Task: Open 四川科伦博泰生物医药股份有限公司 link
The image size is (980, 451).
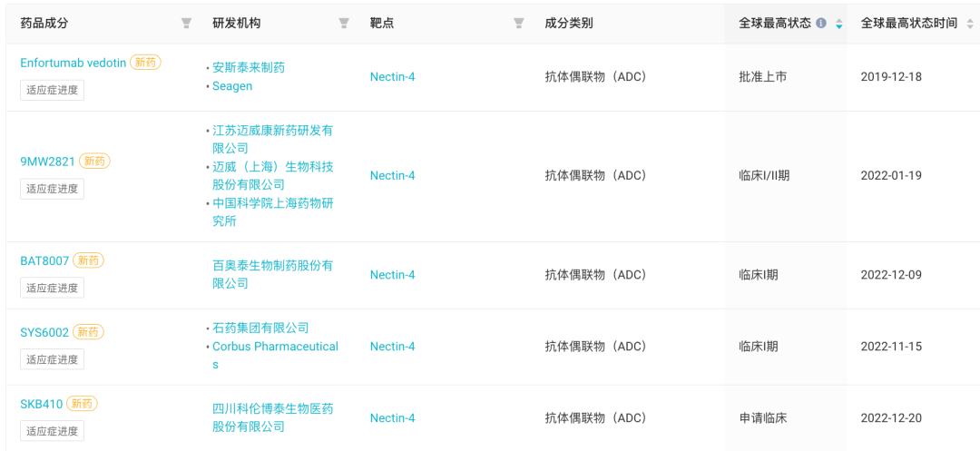Action: [273, 418]
